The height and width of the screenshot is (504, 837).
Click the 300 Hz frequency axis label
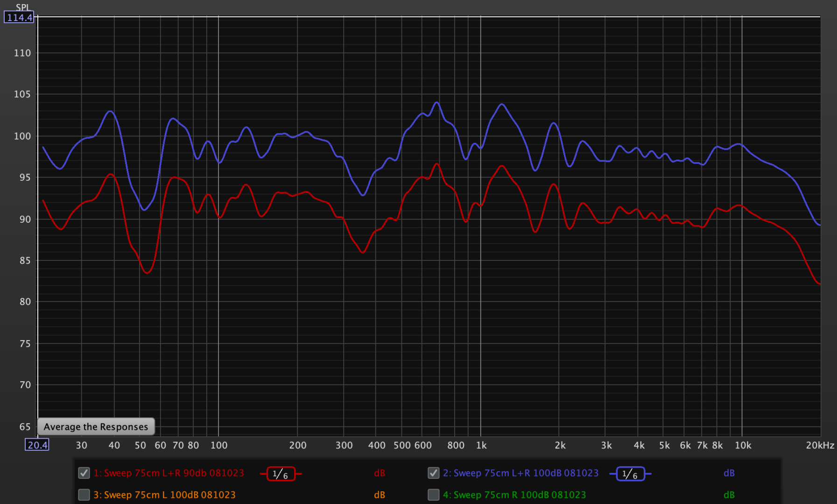[344, 445]
